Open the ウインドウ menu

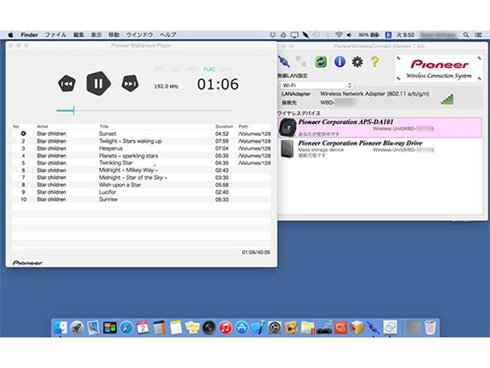coord(140,35)
